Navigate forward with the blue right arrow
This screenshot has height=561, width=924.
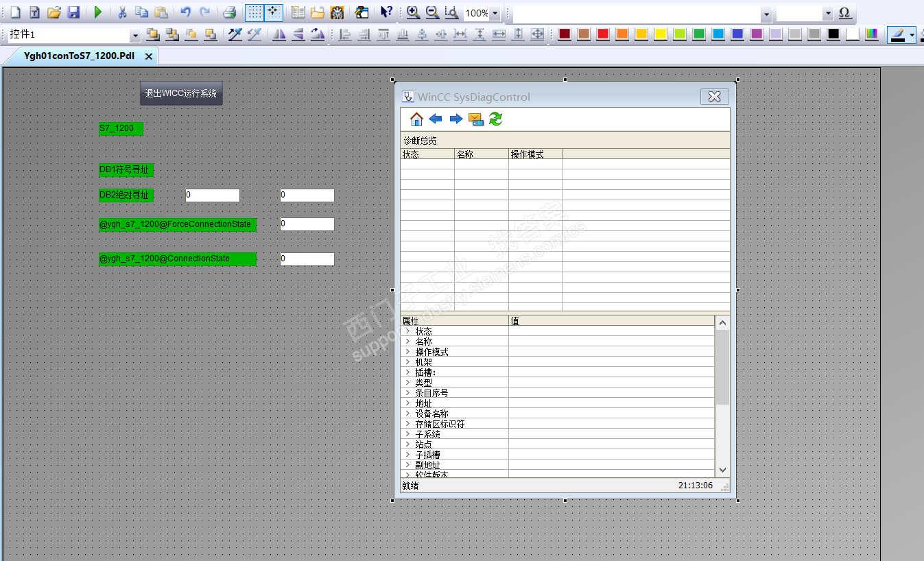(455, 119)
